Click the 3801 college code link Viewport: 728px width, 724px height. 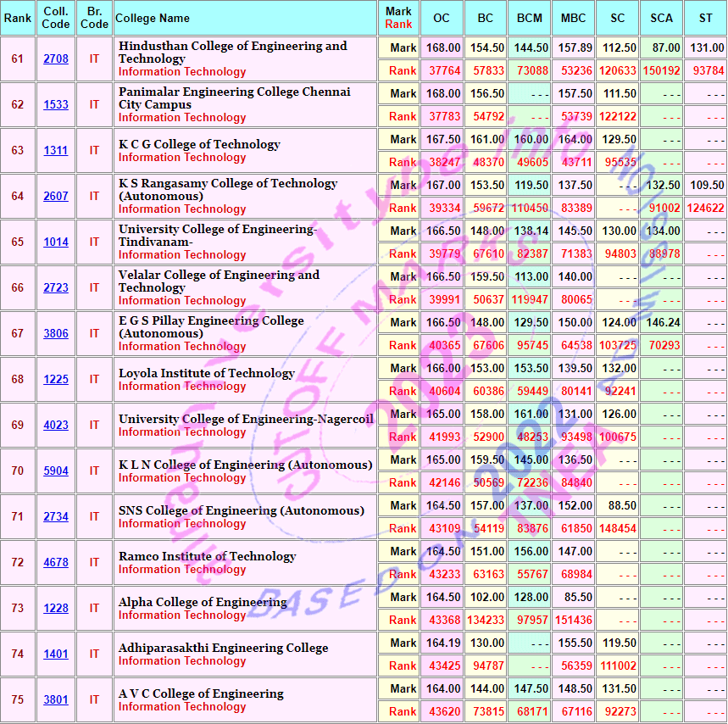(56, 700)
